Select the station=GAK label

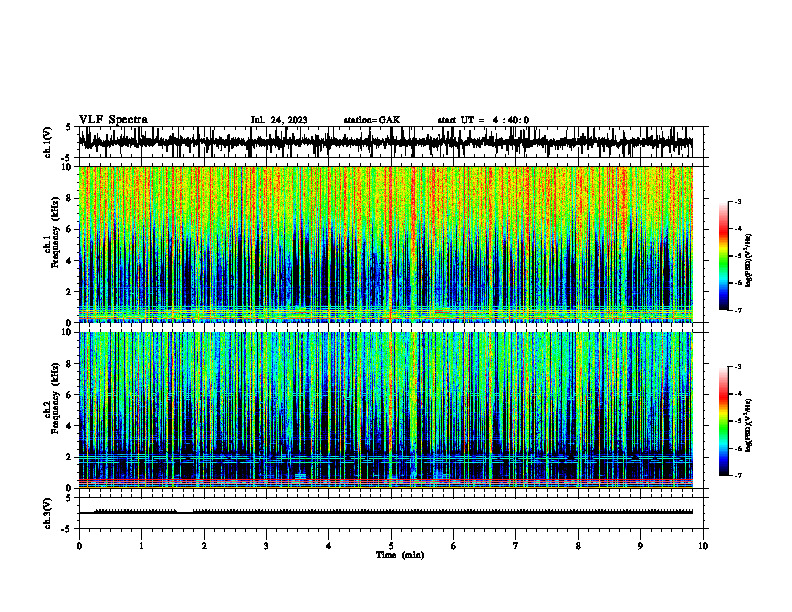(x=372, y=120)
